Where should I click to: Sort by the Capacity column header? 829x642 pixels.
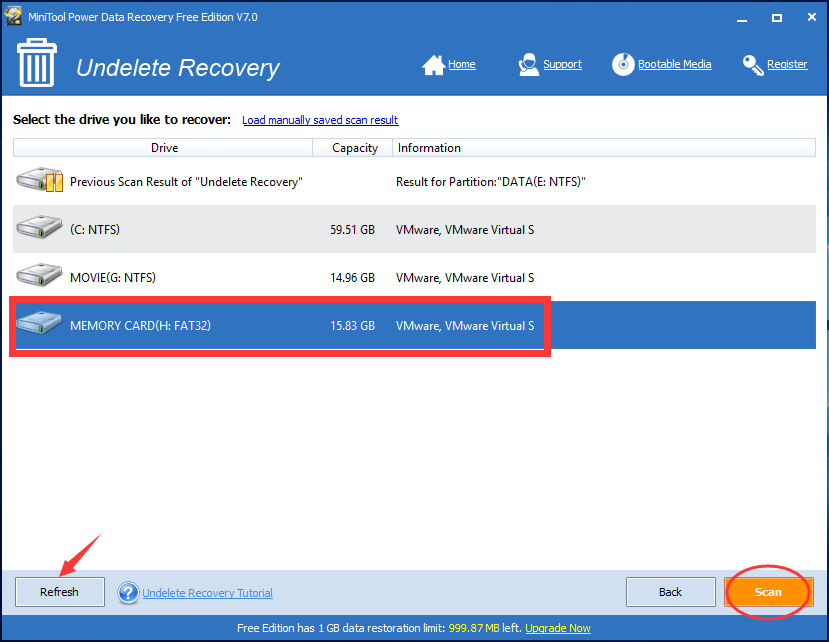click(x=353, y=148)
